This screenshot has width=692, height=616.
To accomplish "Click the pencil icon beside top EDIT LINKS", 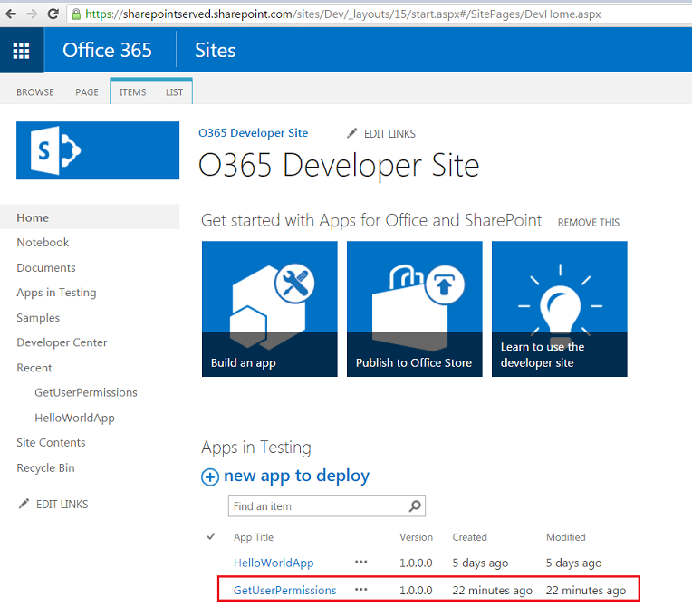I will [x=351, y=133].
